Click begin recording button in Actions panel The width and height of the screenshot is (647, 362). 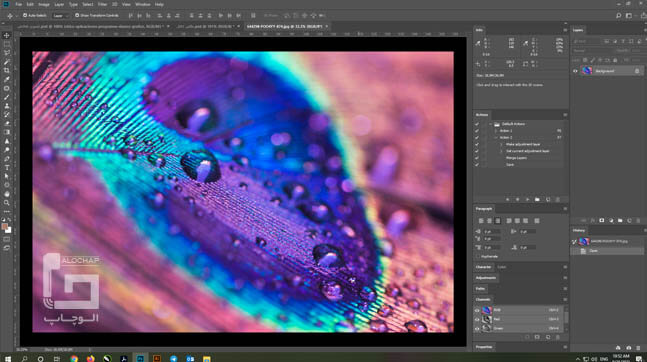[x=517, y=199]
